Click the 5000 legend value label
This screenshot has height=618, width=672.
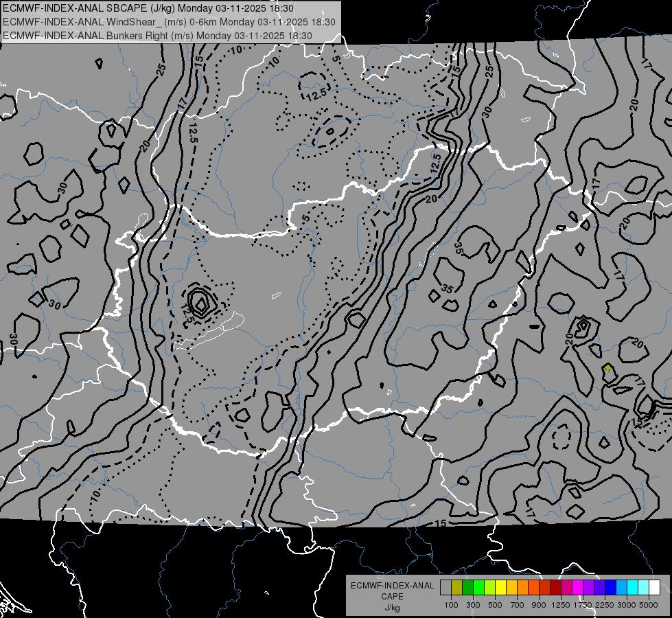click(649, 605)
